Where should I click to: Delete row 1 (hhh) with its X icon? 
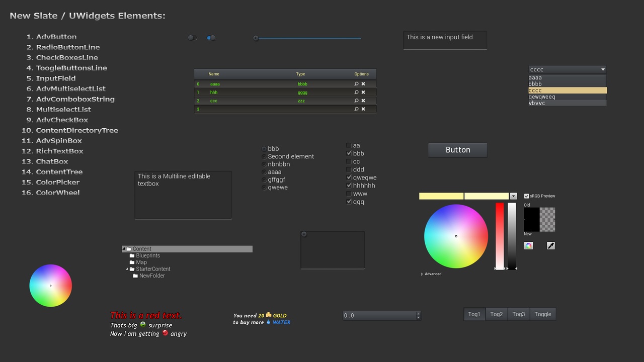[x=363, y=93]
